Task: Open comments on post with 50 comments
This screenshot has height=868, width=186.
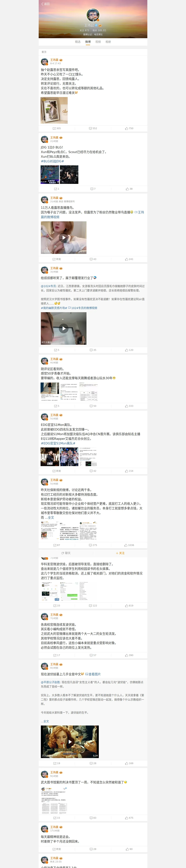Action: [x=93, y=406]
